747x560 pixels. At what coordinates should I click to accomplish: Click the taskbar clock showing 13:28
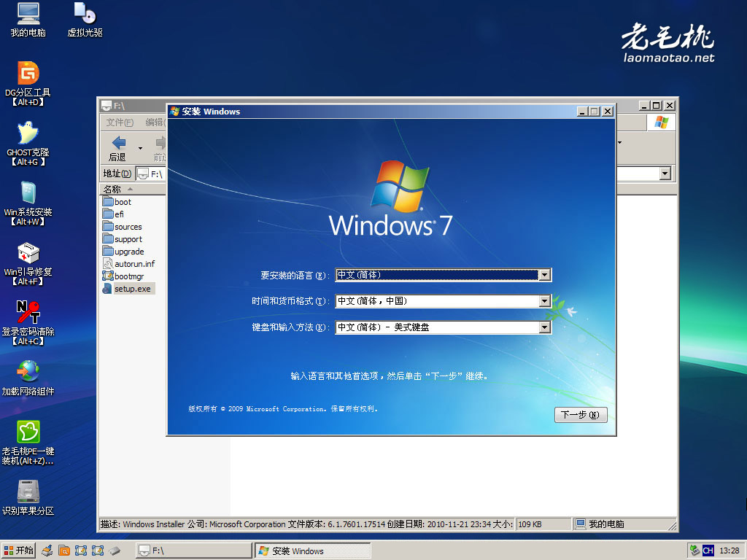pyautogui.click(x=729, y=551)
